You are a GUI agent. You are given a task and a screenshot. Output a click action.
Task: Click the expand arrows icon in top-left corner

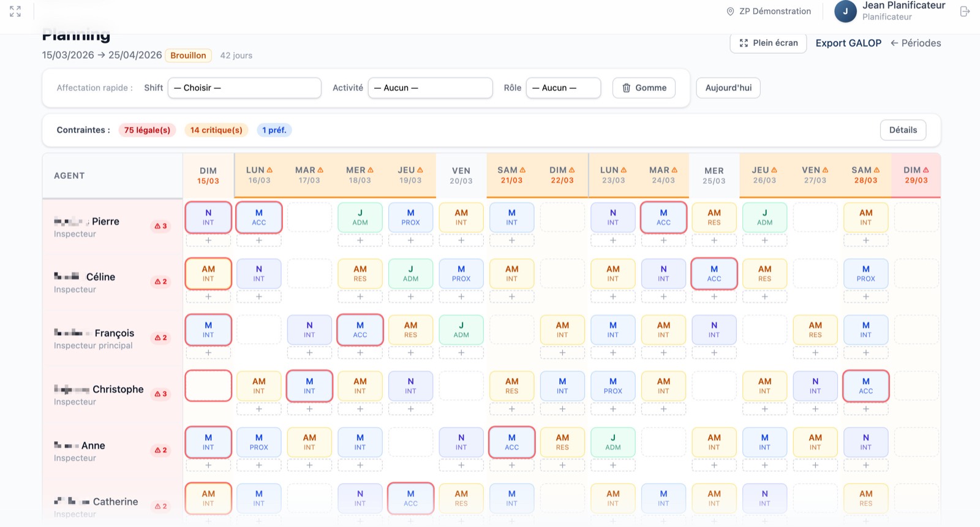click(x=15, y=11)
